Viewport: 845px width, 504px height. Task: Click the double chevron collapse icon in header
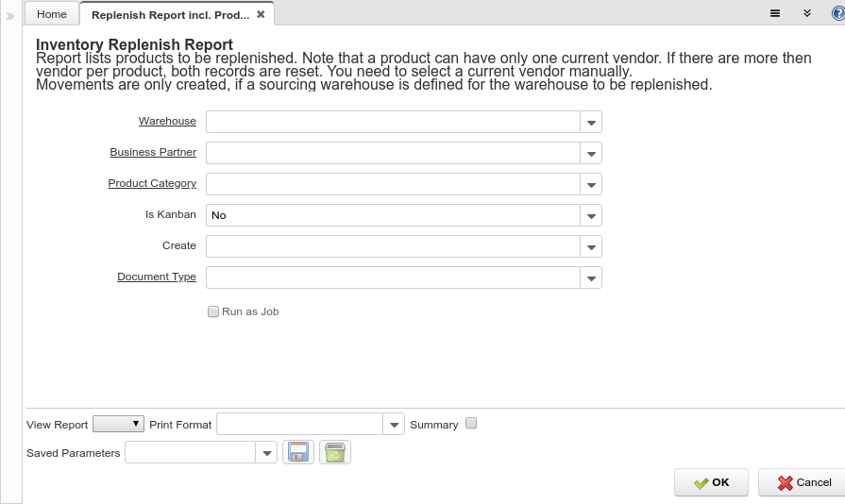(807, 13)
